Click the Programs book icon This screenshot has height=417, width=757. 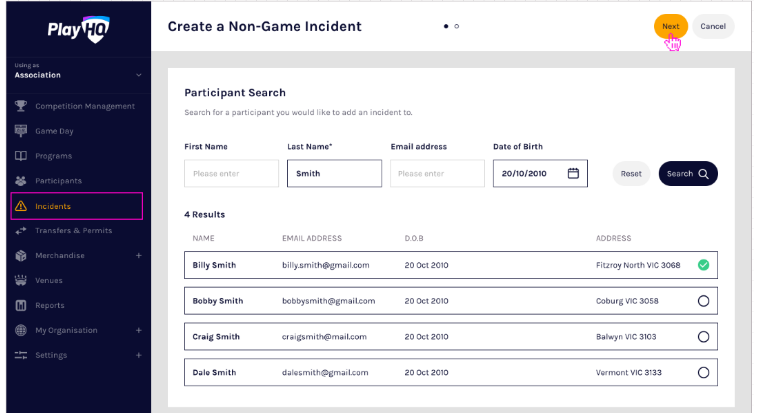21,156
